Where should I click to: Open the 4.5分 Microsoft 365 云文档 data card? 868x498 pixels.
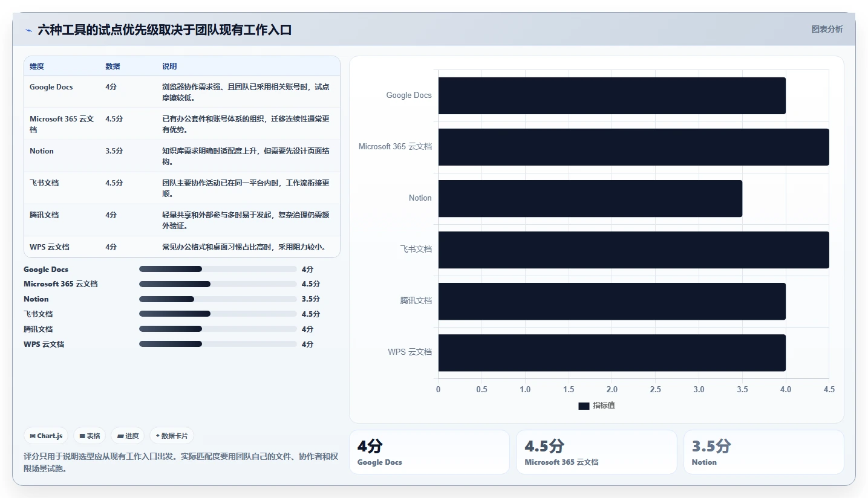click(x=596, y=452)
